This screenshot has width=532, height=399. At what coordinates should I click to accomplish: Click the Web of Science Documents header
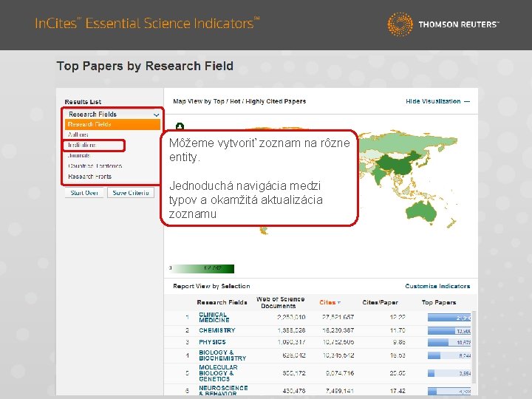pos(280,302)
